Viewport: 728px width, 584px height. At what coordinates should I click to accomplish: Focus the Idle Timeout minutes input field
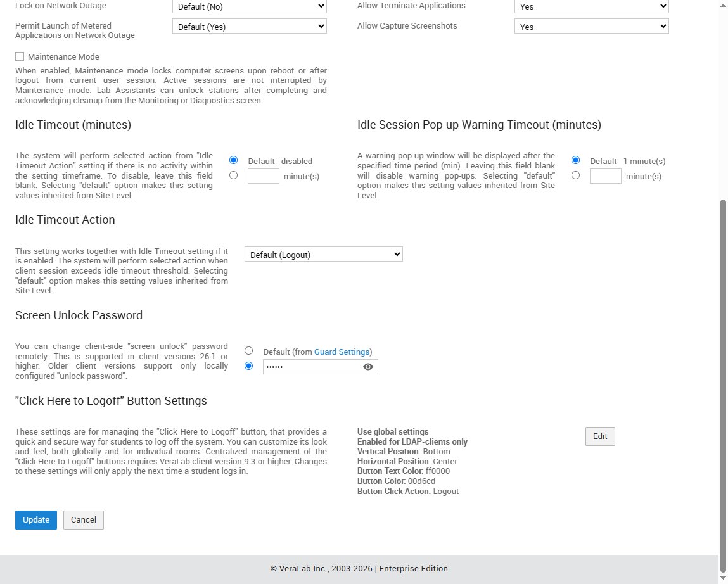(x=263, y=177)
